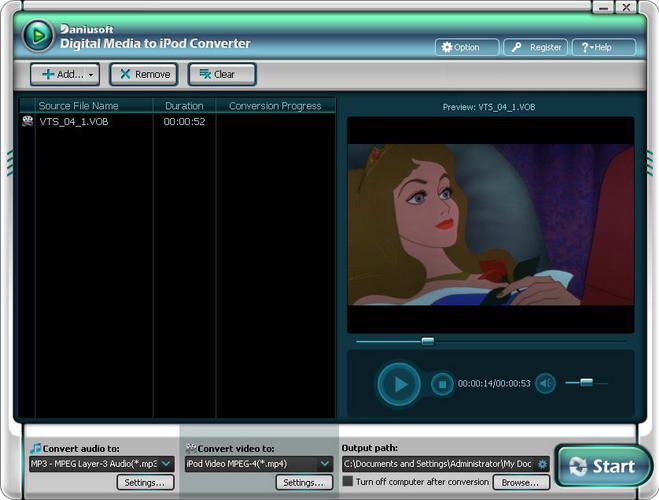The image size is (659, 500).
Task: Click the Duration column header
Action: [x=184, y=106]
